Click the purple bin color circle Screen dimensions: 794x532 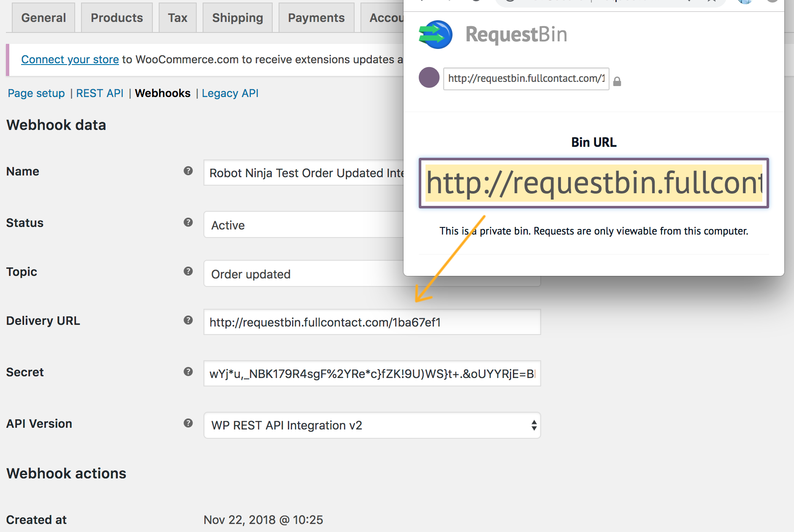coord(429,78)
